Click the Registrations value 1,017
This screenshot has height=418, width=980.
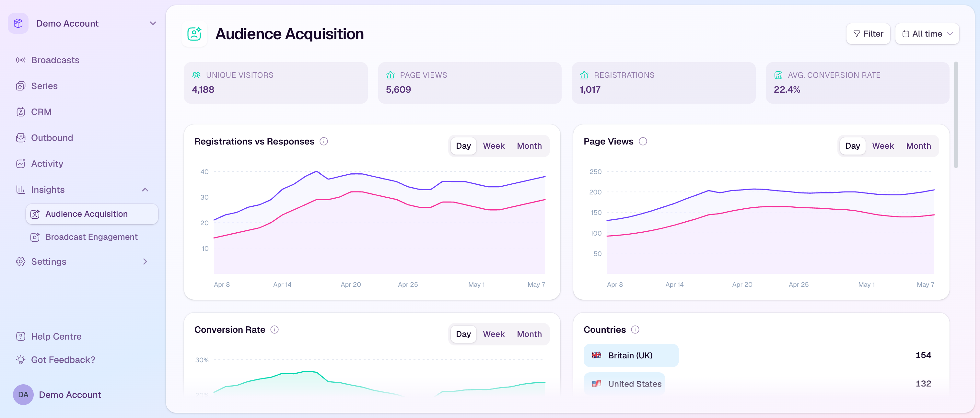coord(590,90)
